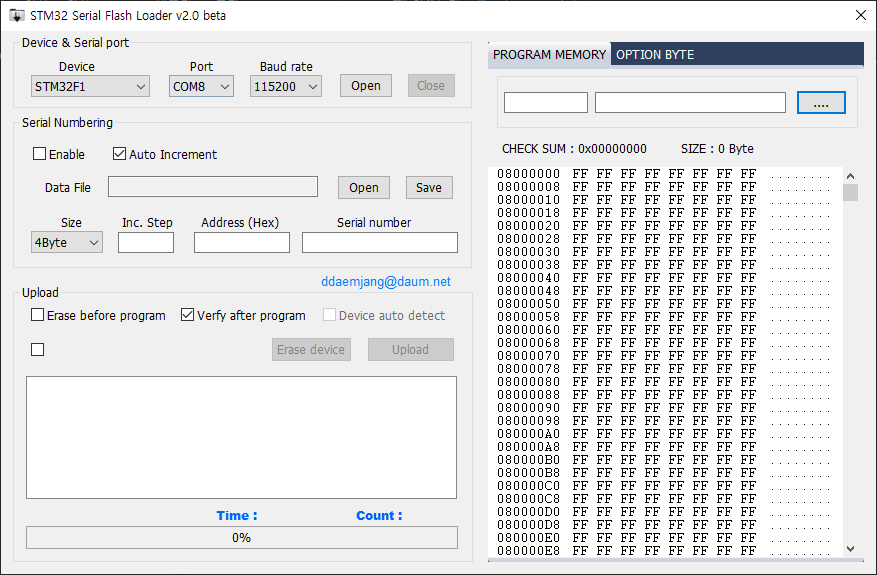Click the blue Time : label
The height and width of the screenshot is (575, 877).
click(x=237, y=516)
